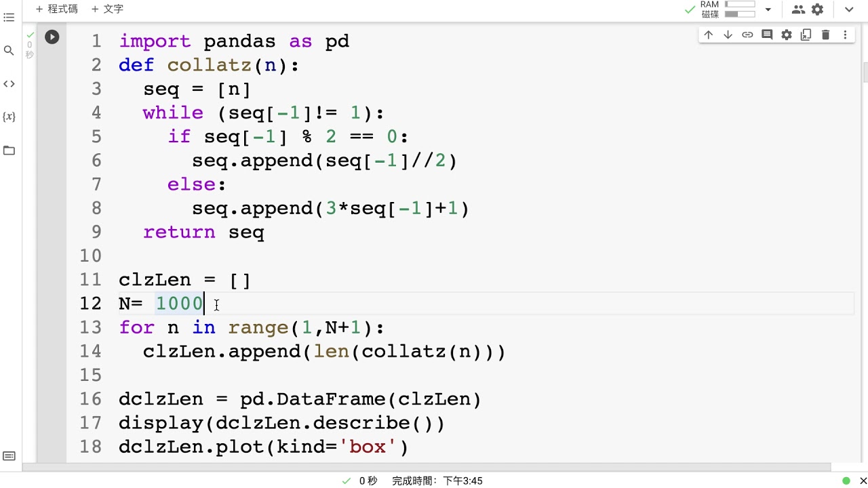The width and height of the screenshot is (868, 488).
Task: Collapse the header with the chevron
Action: pyautogui.click(x=849, y=9)
